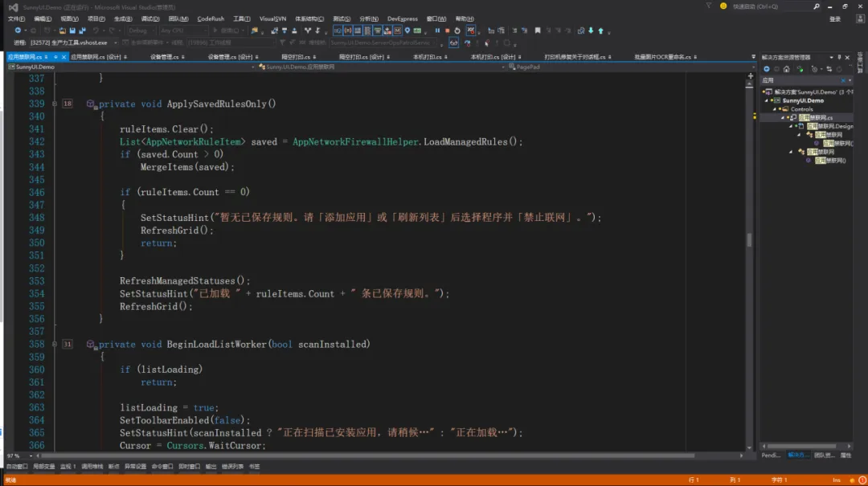Open the 错误列表 bottom panel tab
The width and height of the screenshot is (868, 486).
232,467
